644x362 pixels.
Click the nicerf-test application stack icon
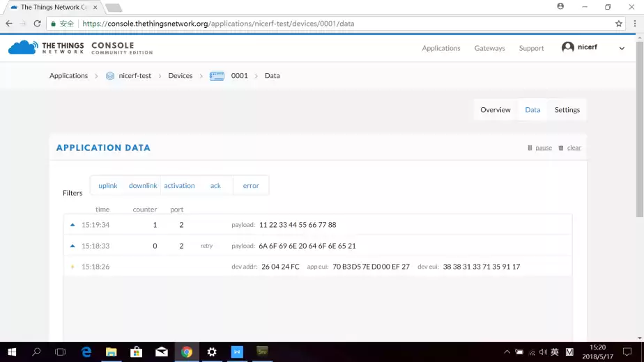[x=109, y=76]
